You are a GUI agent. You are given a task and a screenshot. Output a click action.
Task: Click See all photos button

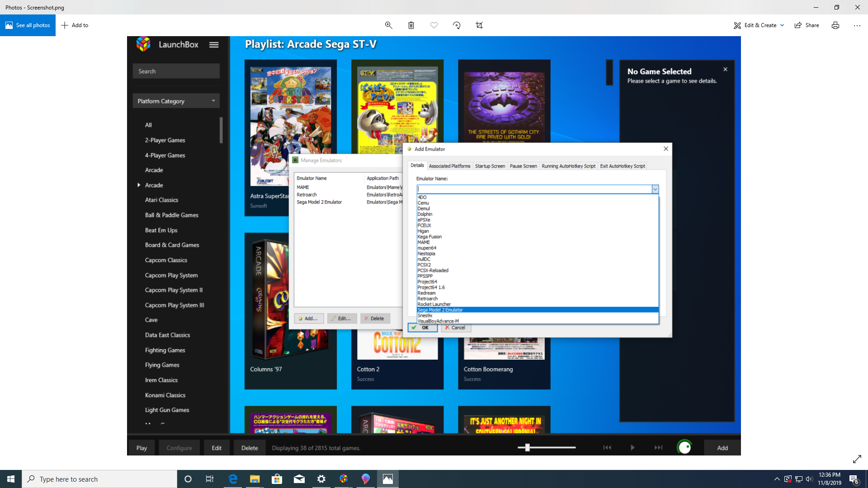[x=28, y=25]
